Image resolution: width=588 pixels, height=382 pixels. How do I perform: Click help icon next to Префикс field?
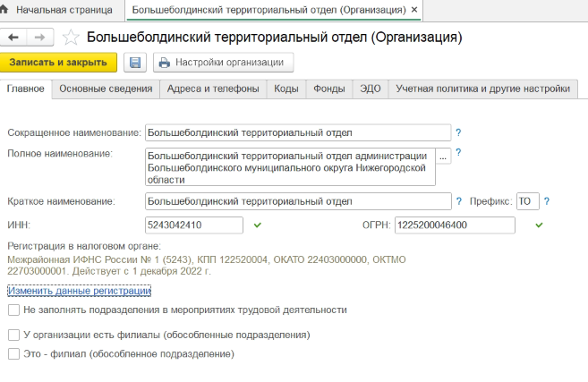[x=547, y=201]
